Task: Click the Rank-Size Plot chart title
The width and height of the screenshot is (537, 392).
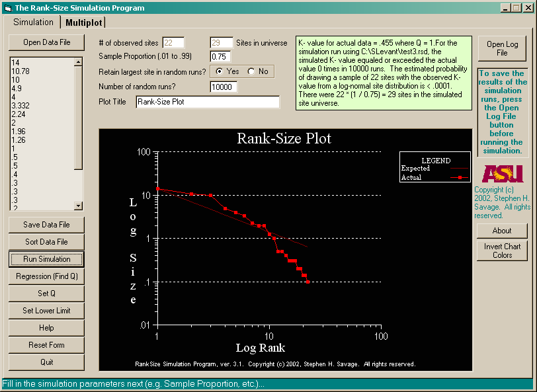Action: (x=284, y=138)
